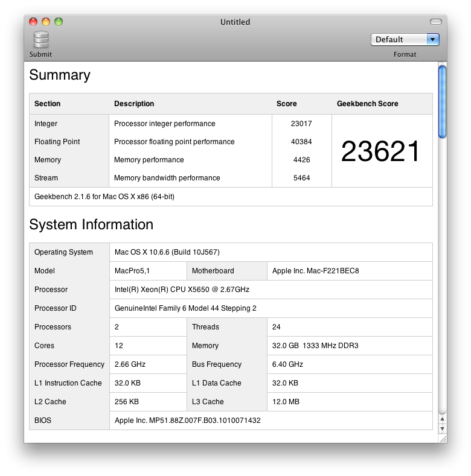The width and height of the screenshot is (471, 476).
Task: Click the Mac OS X 10.6.6 value
Action: click(167, 252)
